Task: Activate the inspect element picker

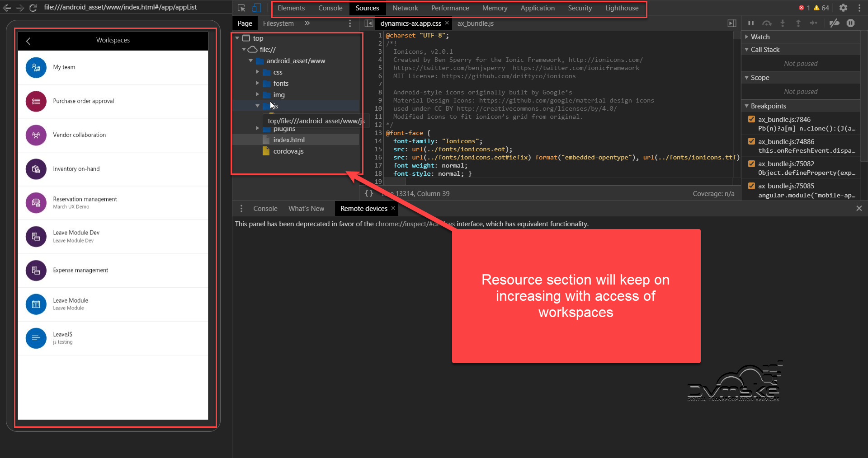Action: coord(241,8)
